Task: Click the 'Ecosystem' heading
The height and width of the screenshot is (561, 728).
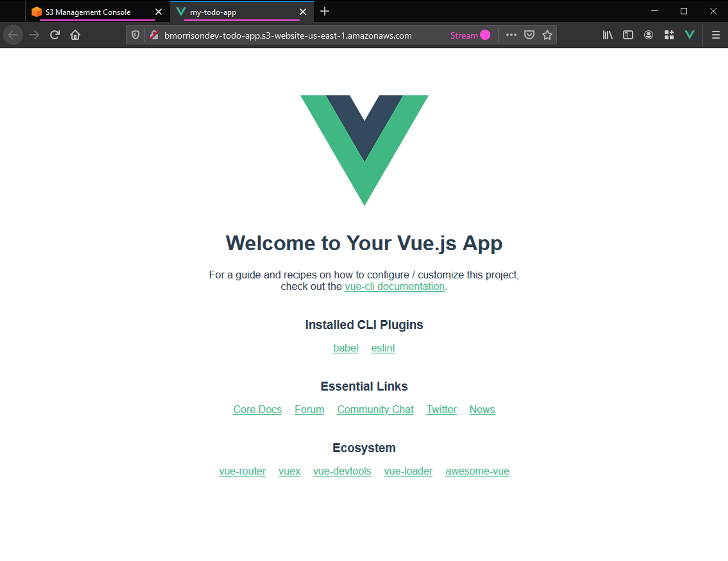Action: (364, 448)
